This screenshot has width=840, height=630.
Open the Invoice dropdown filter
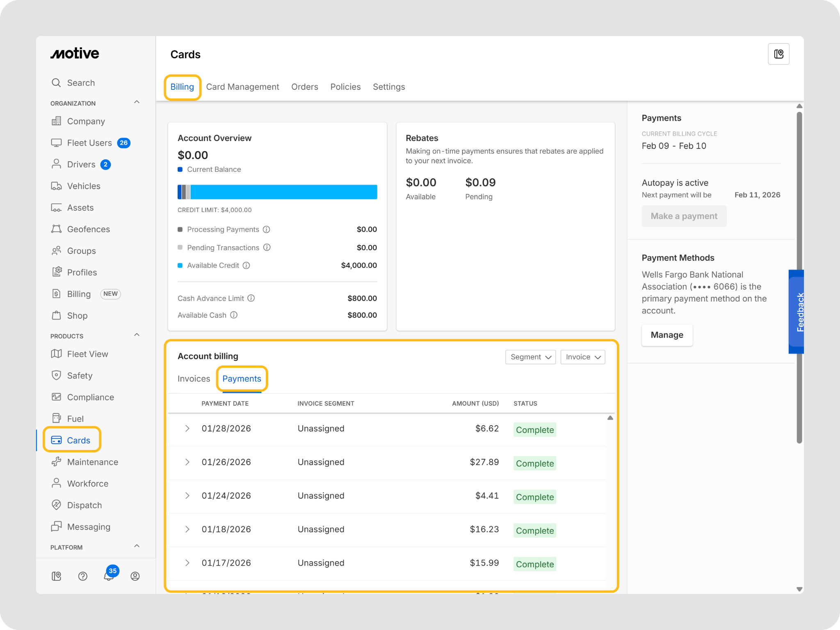coord(582,357)
